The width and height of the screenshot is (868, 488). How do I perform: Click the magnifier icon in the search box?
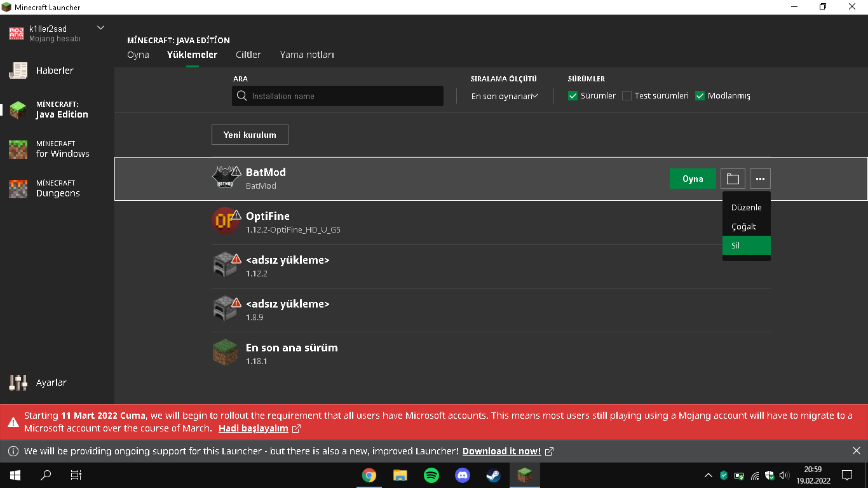pos(241,96)
